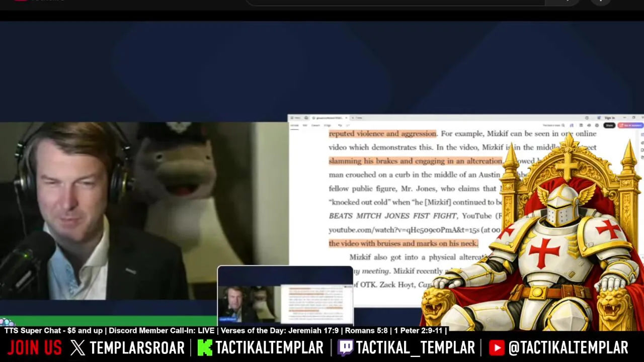Image resolution: width=644 pixels, height=362 pixels.
Task: Click 'BEATS MITCH JONES FIST FIGHT' title text
Action: (x=392, y=216)
